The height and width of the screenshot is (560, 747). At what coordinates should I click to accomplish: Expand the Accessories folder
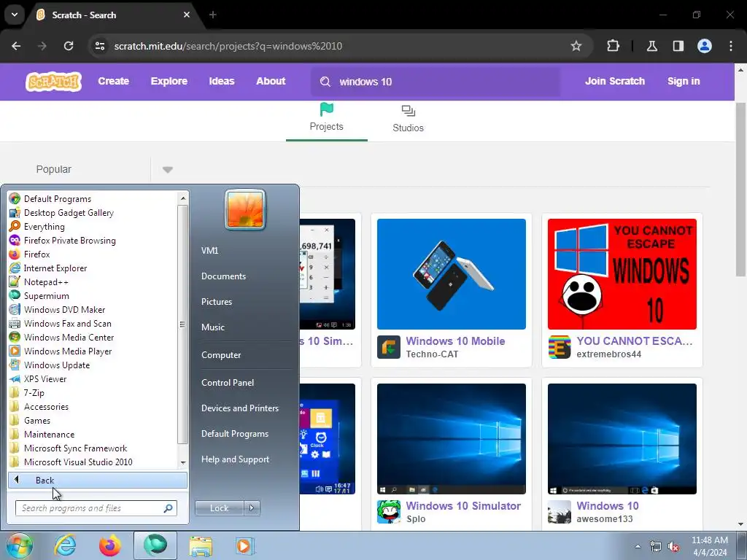[46, 407]
